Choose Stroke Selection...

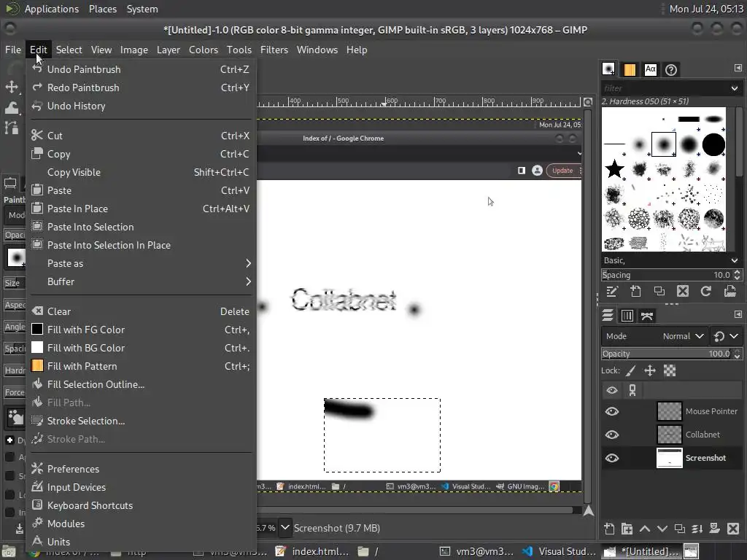[x=141, y=421]
